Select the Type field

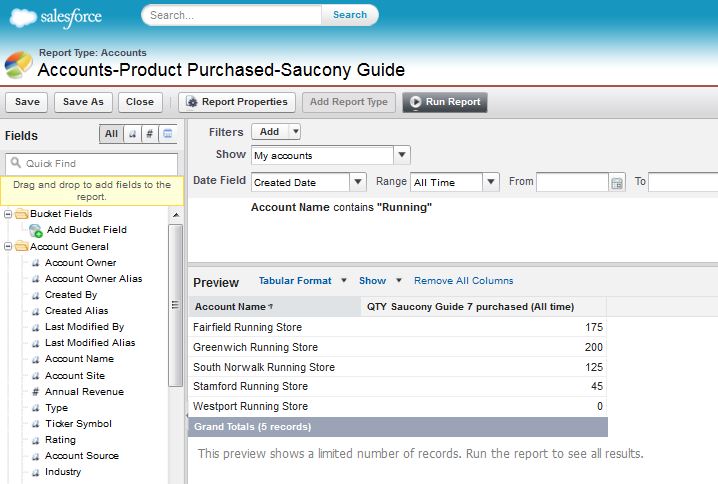pos(56,408)
